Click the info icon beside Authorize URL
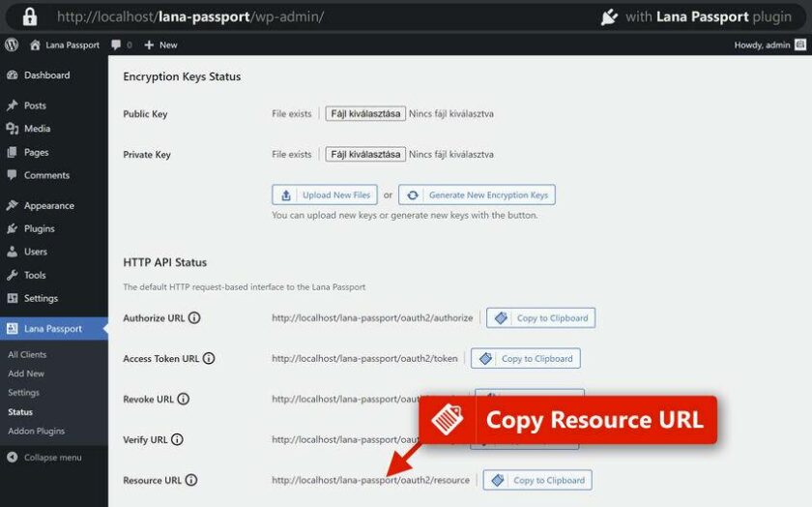 (194, 317)
